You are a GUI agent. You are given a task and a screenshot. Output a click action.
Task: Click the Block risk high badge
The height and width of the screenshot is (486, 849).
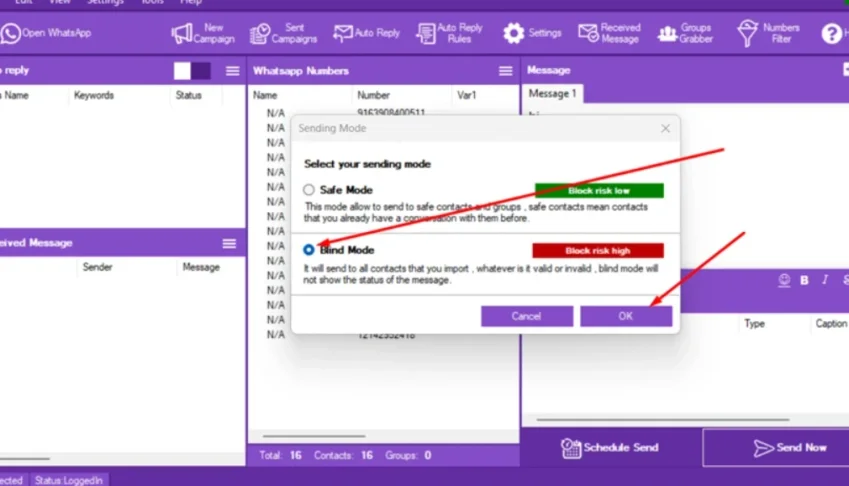click(x=598, y=251)
